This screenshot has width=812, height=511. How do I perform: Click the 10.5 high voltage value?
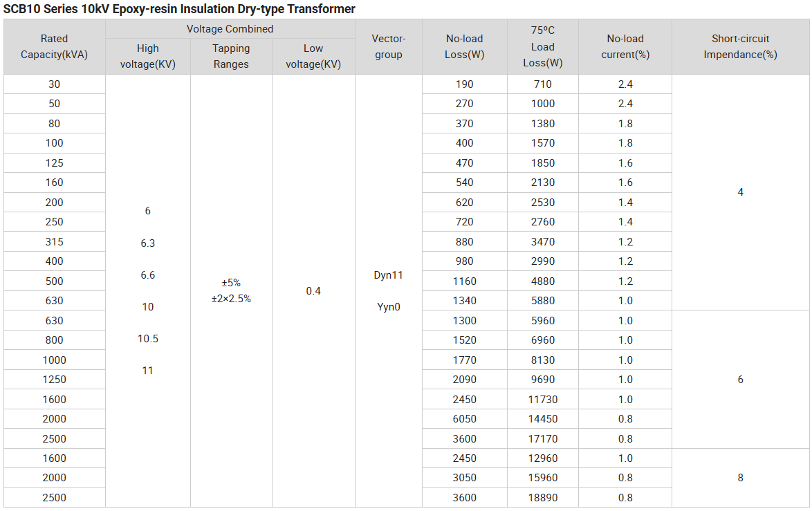pyautogui.click(x=147, y=339)
